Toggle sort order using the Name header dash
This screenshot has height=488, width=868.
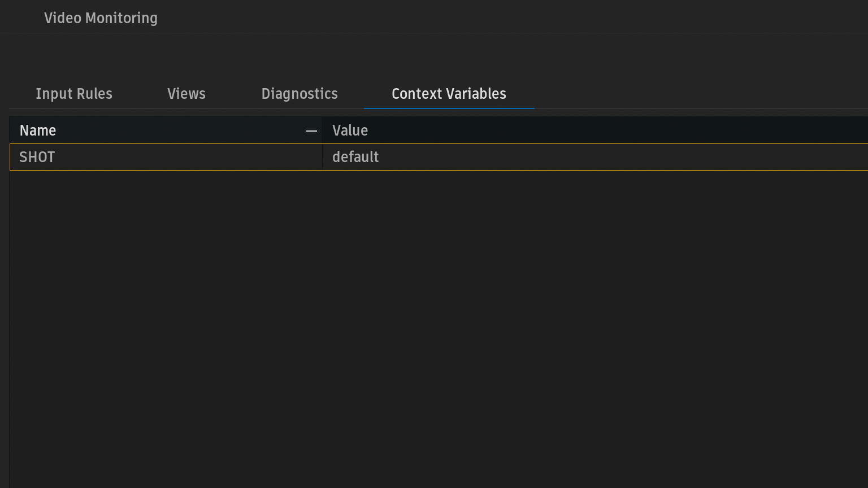pos(311,131)
